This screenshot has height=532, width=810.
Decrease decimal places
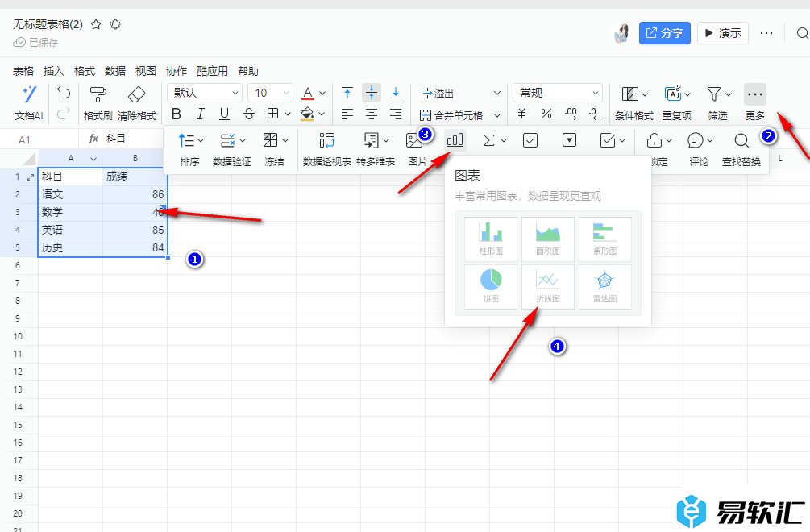point(595,114)
